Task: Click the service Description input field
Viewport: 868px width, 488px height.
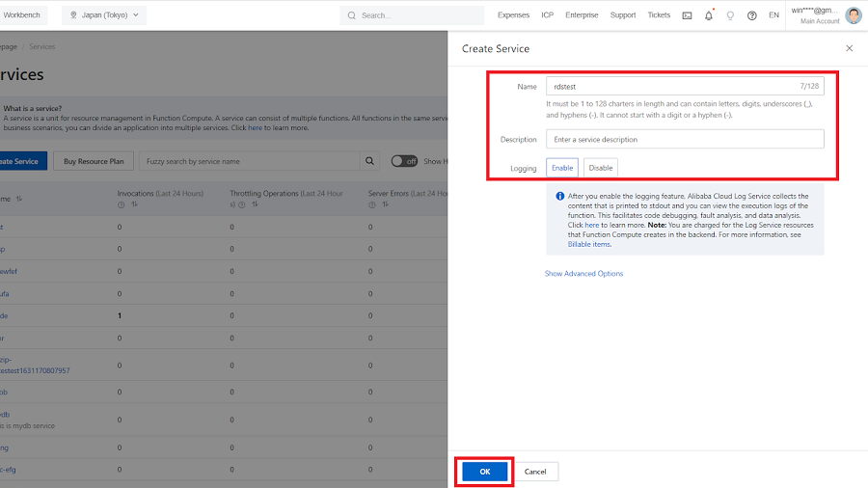Action: coord(685,140)
